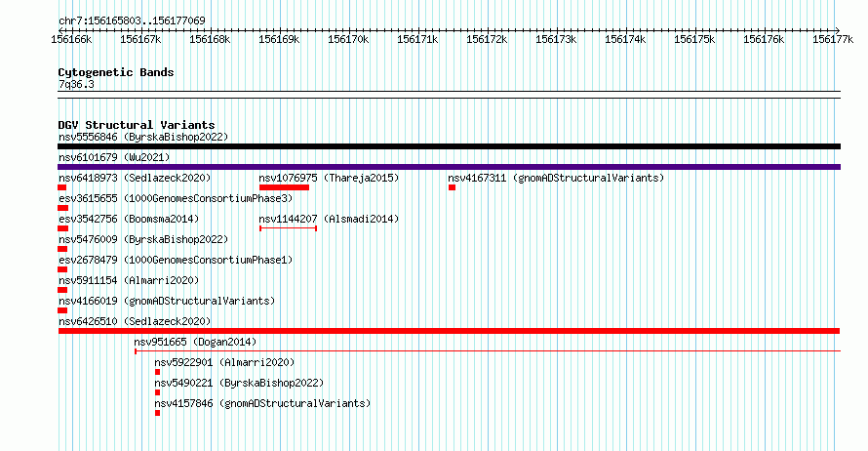
Task: Click ruler position 156176k
Action: 764,39
